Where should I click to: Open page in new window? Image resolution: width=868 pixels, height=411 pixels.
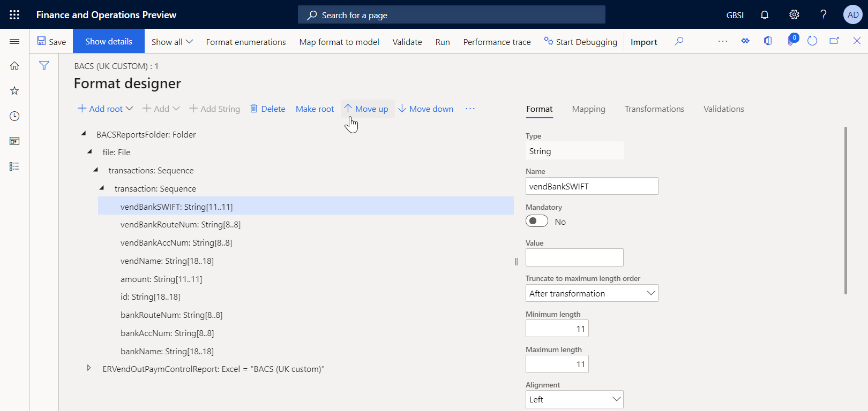[x=834, y=41]
